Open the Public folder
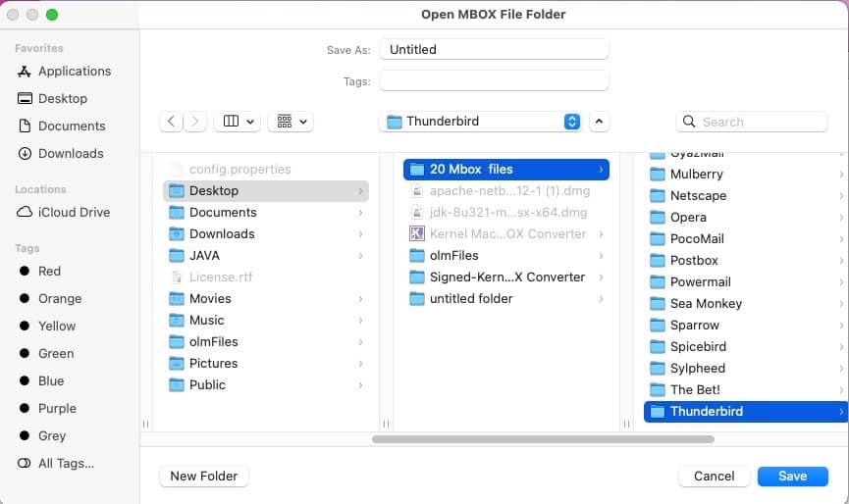Image resolution: width=849 pixels, height=504 pixels. [266, 385]
